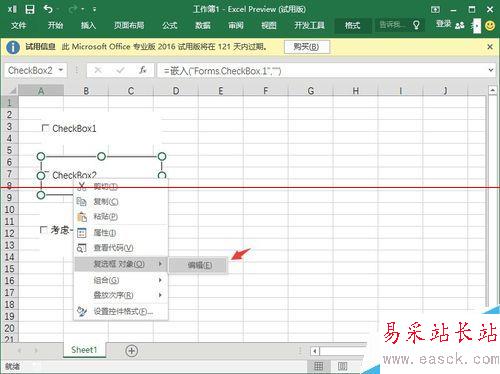Choose 粘贴(P) from context menu

(121, 217)
